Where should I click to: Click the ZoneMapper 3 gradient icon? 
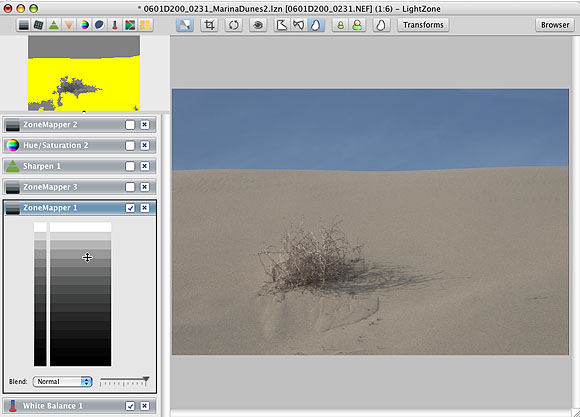pos(13,187)
